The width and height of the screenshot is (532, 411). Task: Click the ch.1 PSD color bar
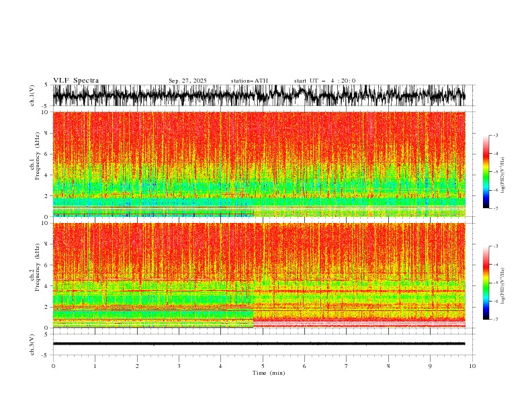pyautogui.click(x=486, y=172)
